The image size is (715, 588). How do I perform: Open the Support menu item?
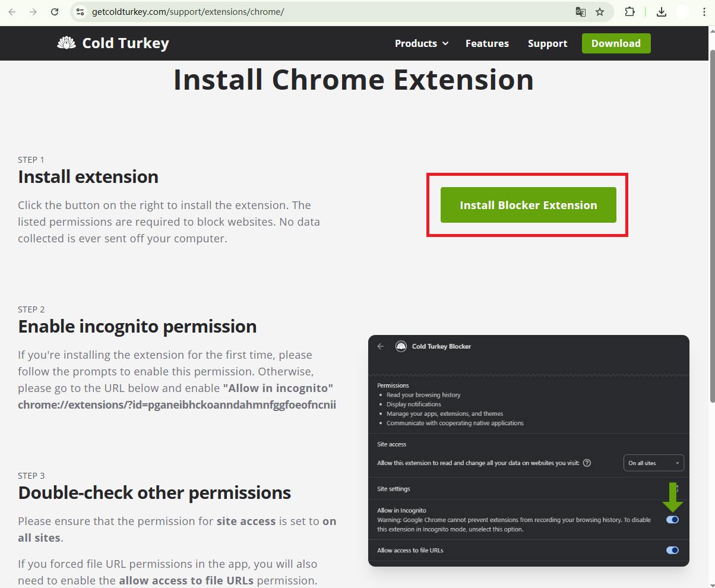547,43
